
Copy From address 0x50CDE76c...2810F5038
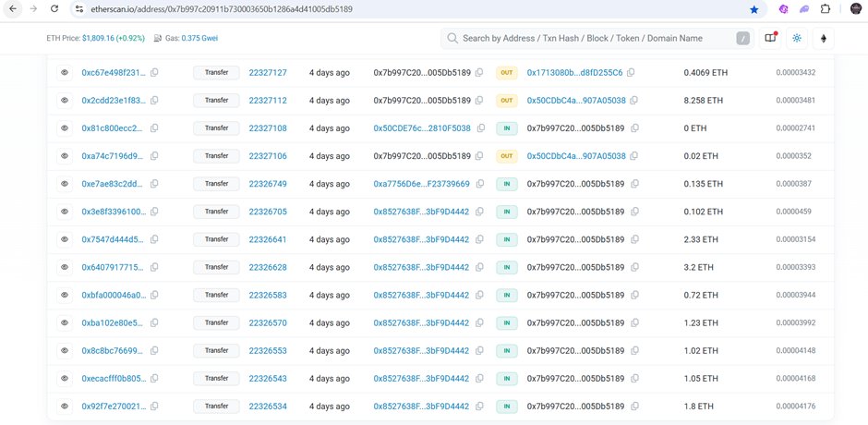[x=480, y=128]
